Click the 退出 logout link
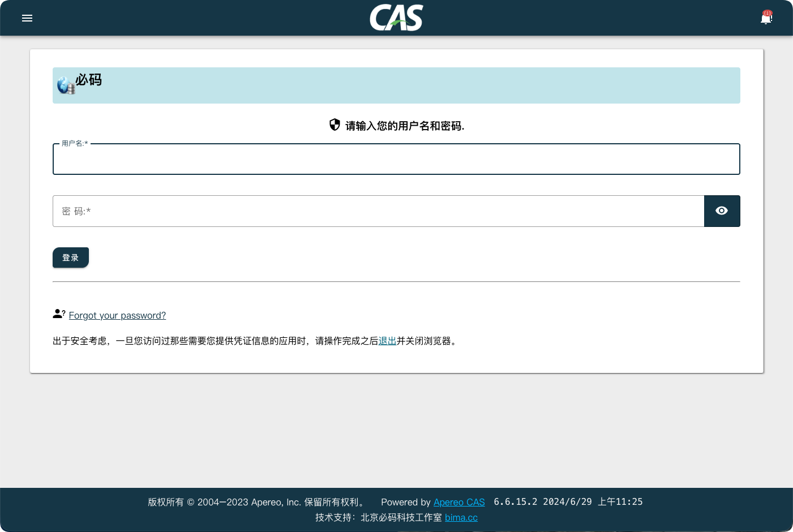The width and height of the screenshot is (793, 532). pyautogui.click(x=387, y=341)
